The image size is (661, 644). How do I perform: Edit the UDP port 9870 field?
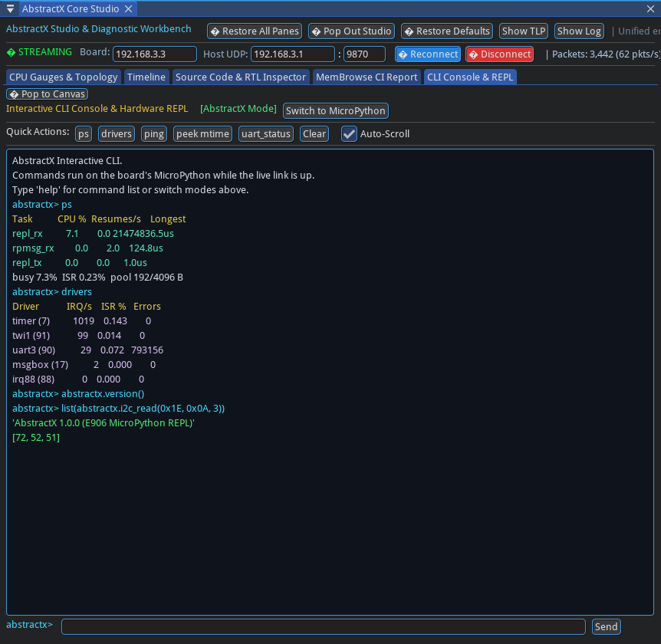tap(364, 54)
